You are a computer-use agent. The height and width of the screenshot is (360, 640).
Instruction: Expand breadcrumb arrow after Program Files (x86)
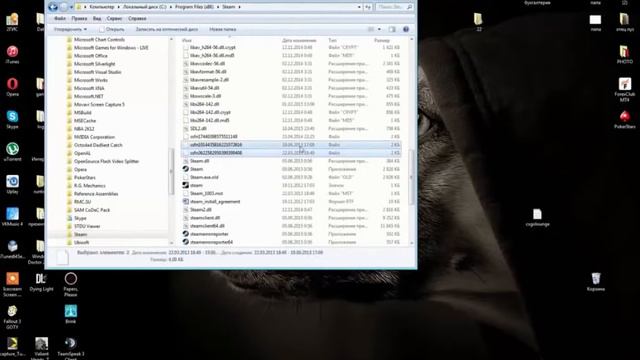pos(218,7)
